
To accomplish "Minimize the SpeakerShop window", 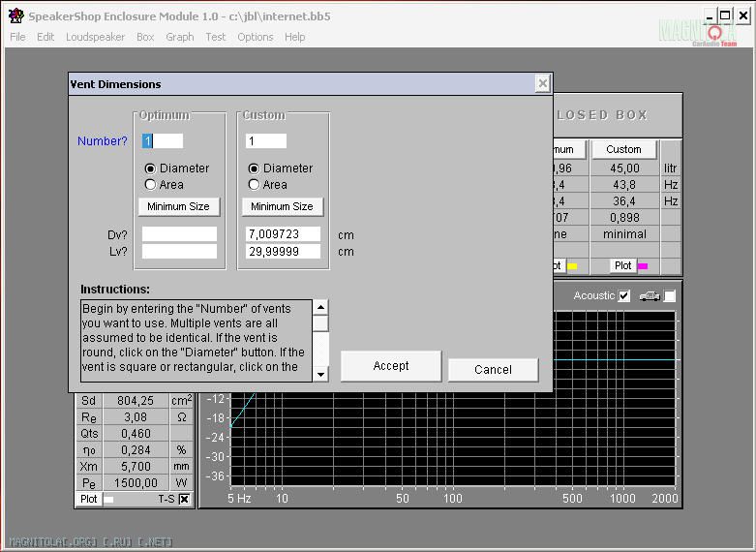I will (710, 15).
